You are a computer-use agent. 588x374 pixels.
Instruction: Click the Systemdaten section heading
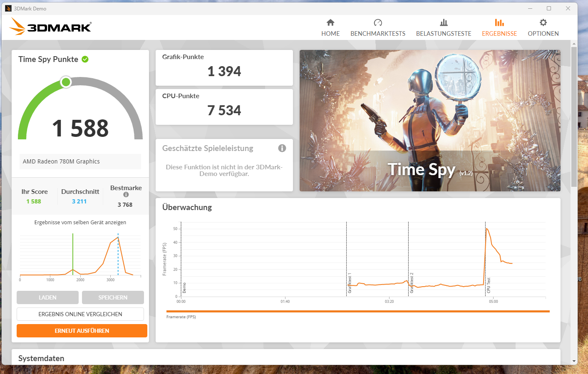tap(41, 359)
